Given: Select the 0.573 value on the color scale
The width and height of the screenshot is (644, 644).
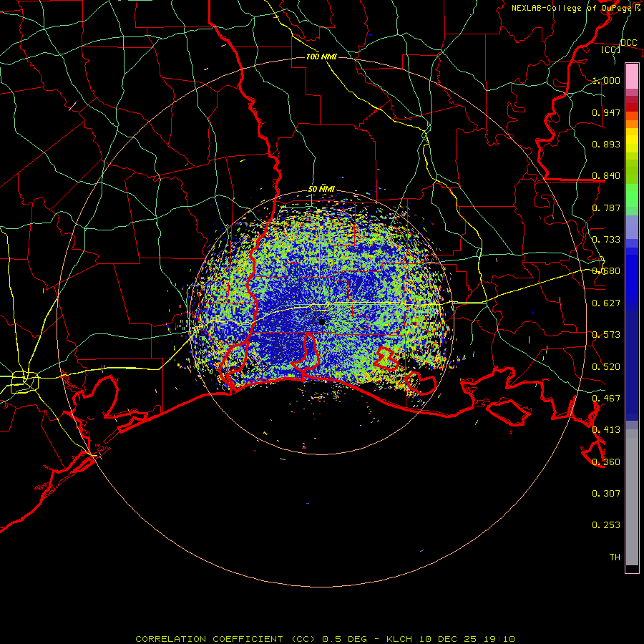Looking at the screenshot, I should (606, 335).
